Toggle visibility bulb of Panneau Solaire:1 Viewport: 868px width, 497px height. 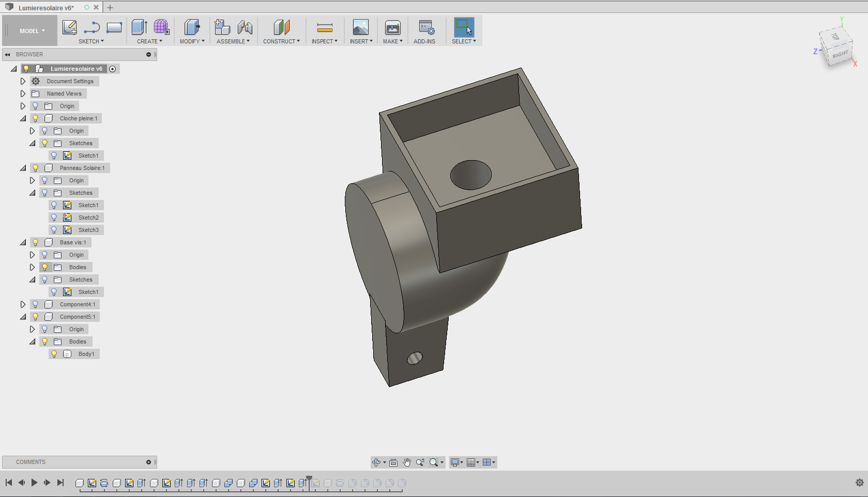coord(36,168)
